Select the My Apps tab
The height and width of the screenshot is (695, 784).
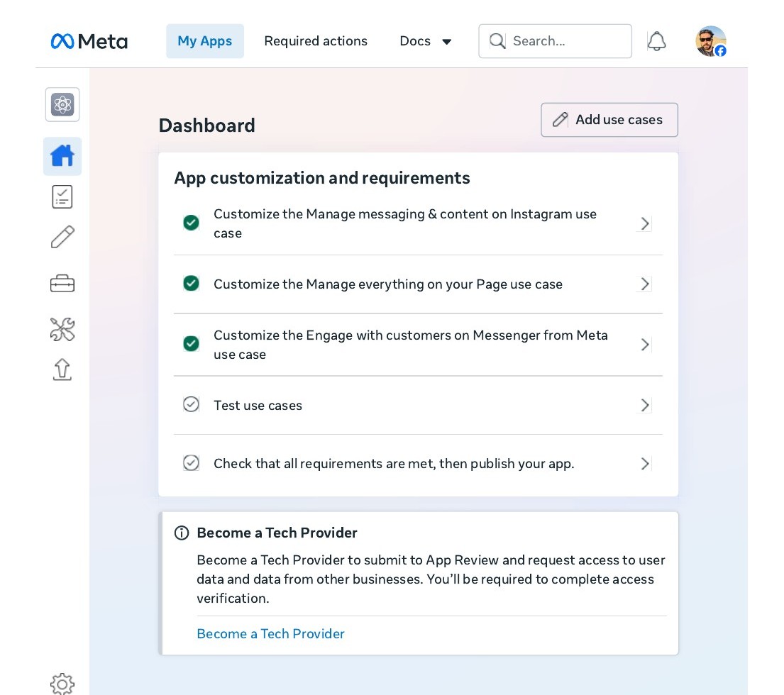pyautogui.click(x=205, y=41)
